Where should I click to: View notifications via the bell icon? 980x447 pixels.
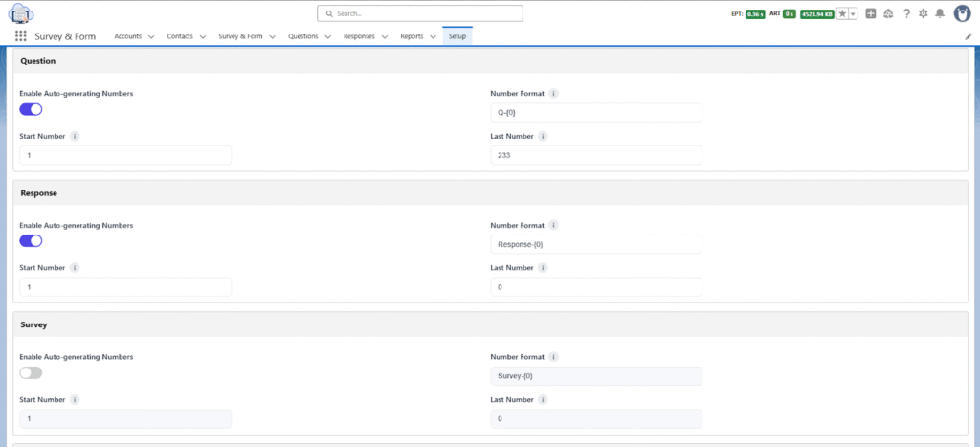point(940,13)
